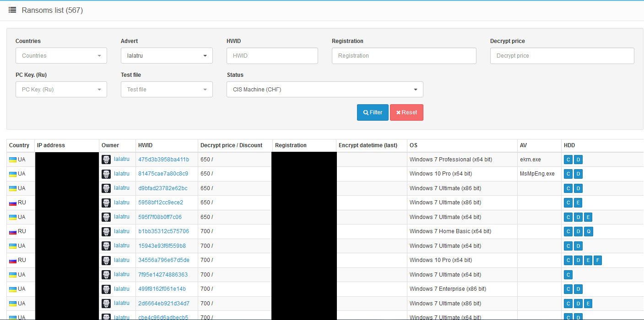This screenshot has width=644, height=320.
Task: Open HWID link d9bfad23782e62bc
Action: click(163, 188)
